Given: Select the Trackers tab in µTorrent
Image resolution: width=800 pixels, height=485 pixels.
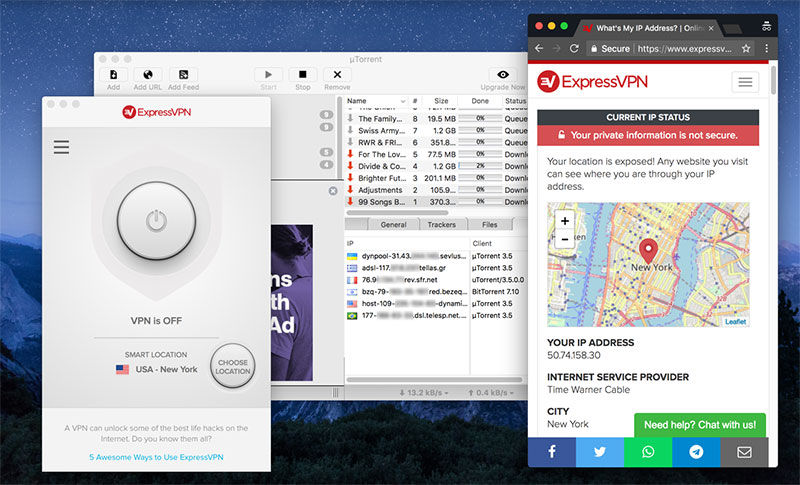Looking at the screenshot, I should point(441,224).
